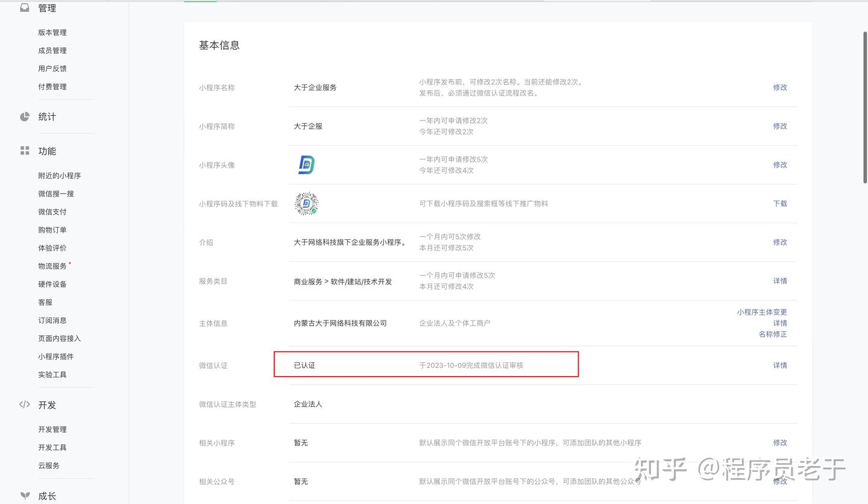The image size is (868, 504).
Task: Open 附近的小程序 menu item
Action: [60, 176]
